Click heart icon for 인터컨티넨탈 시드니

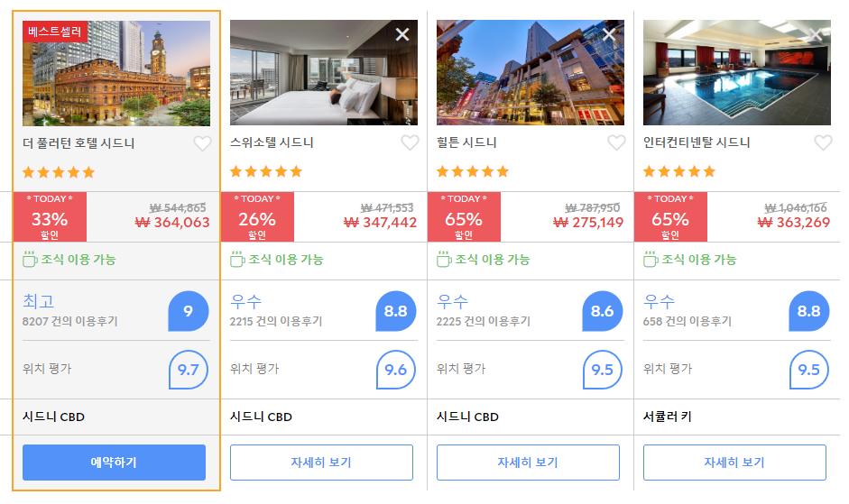coord(823,143)
